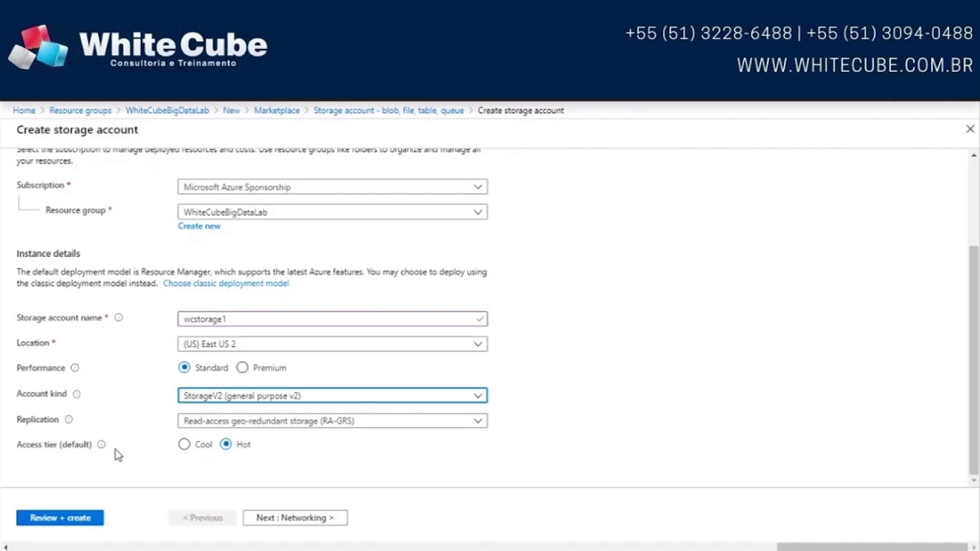This screenshot has height=551, width=980.
Task: Click the WWW.WHITECUBE.COM.BR text
Action: pyautogui.click(x=854, y=66)
